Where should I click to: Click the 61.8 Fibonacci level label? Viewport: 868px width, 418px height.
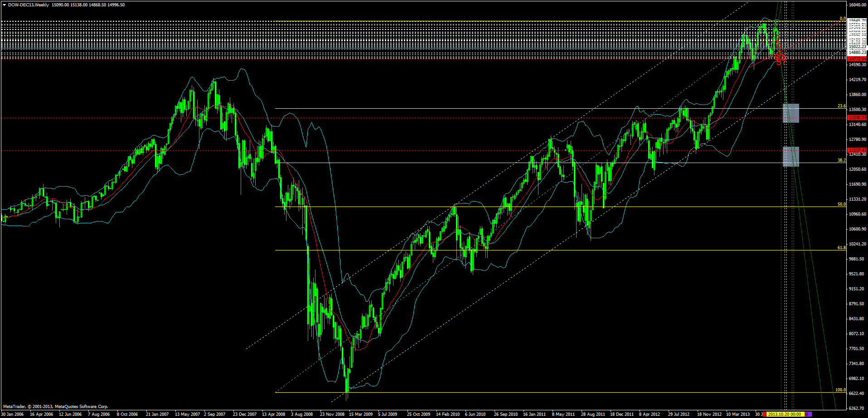[x=841, y=248]
